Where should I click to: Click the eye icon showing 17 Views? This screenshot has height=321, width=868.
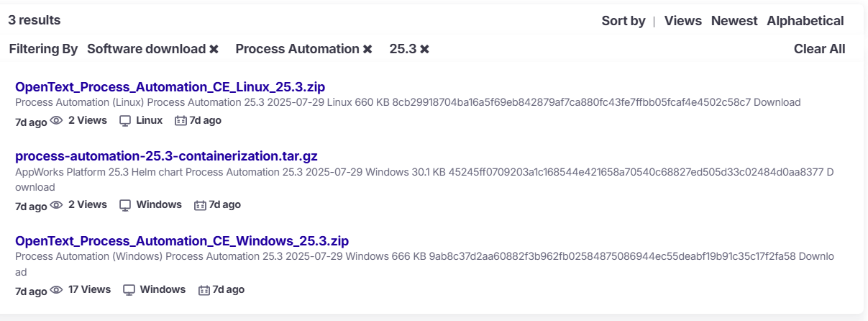[x=57, y=290]
